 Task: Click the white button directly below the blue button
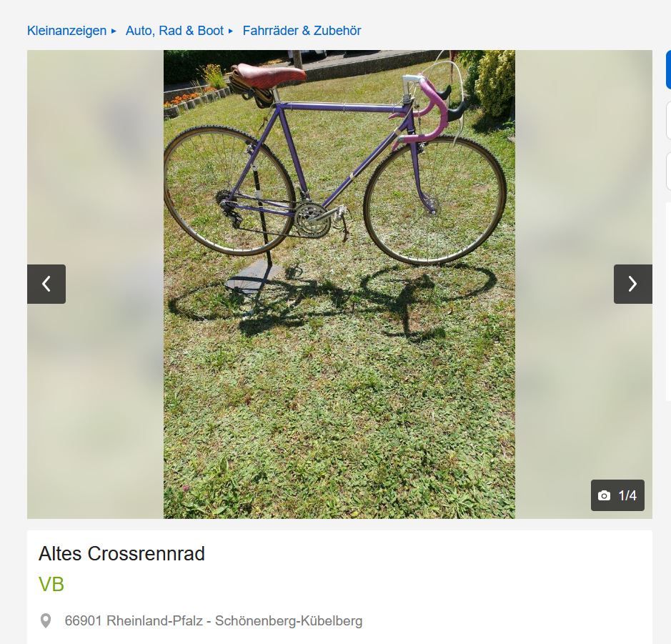[668, 120]
